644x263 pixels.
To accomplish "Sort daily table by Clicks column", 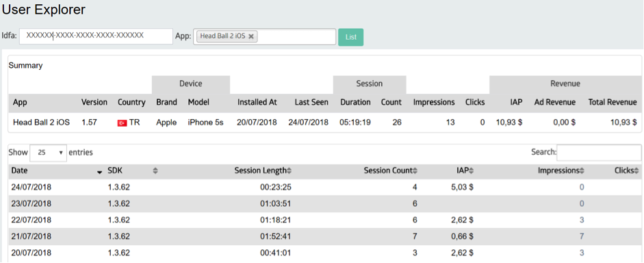I will click(627, 171).
